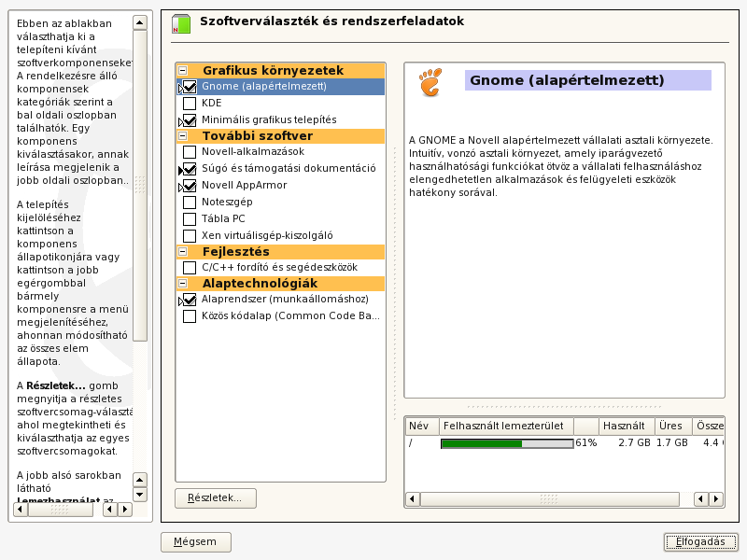
Task: Toggle Minimális grafikus telepítés checkbox
Action: coord(190,120)
